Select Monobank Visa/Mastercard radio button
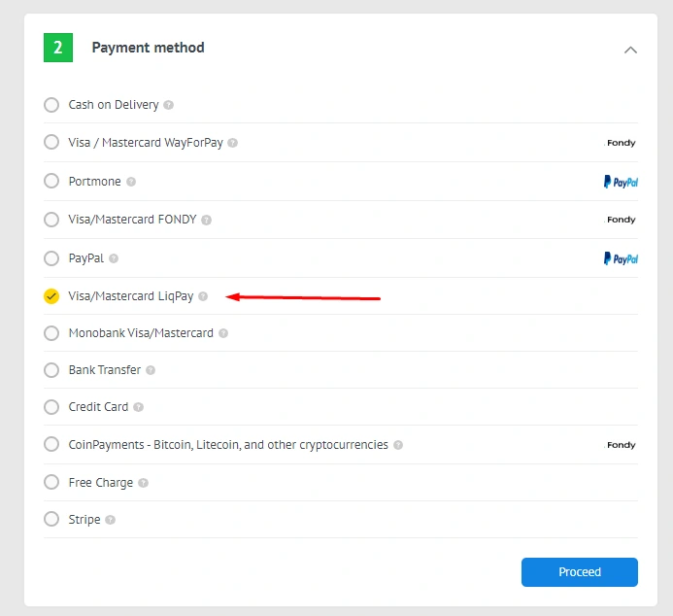This screenshot has height=616, width=673. [x=51, y=333]
